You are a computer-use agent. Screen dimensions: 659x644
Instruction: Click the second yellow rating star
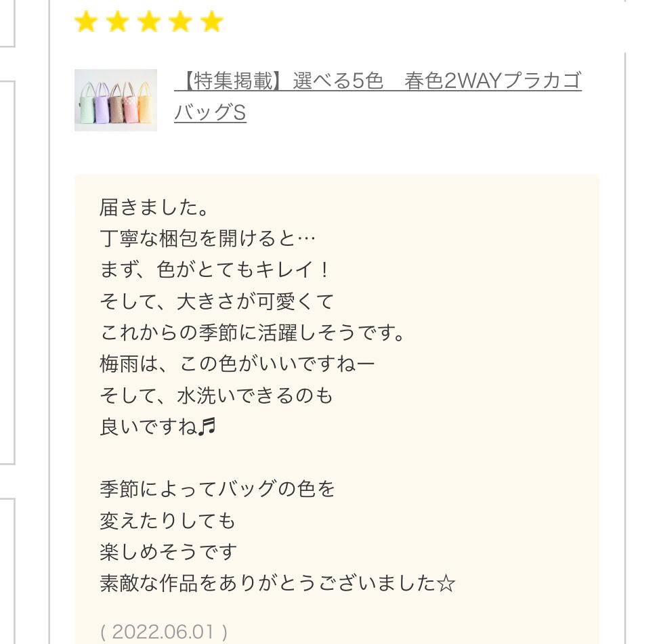pyautogui.click(x=117, y=22)
